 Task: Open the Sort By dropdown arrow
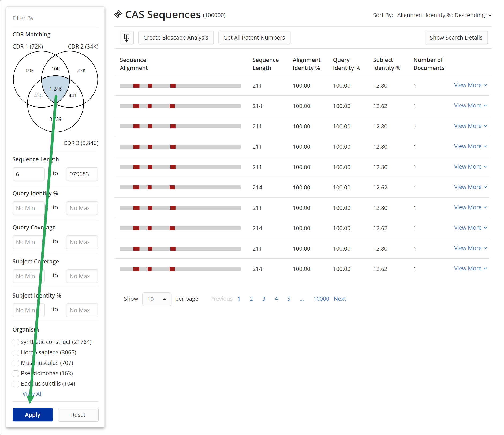coord(490,16)
